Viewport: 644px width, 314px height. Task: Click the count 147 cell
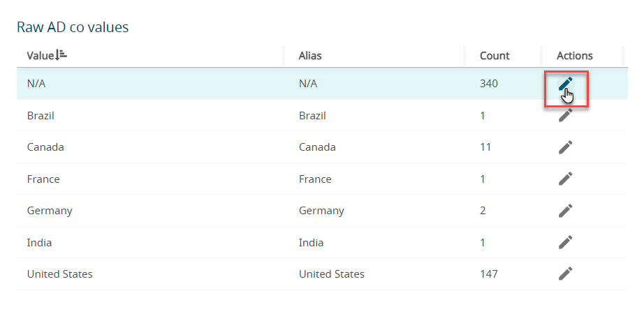pos(489,274)
